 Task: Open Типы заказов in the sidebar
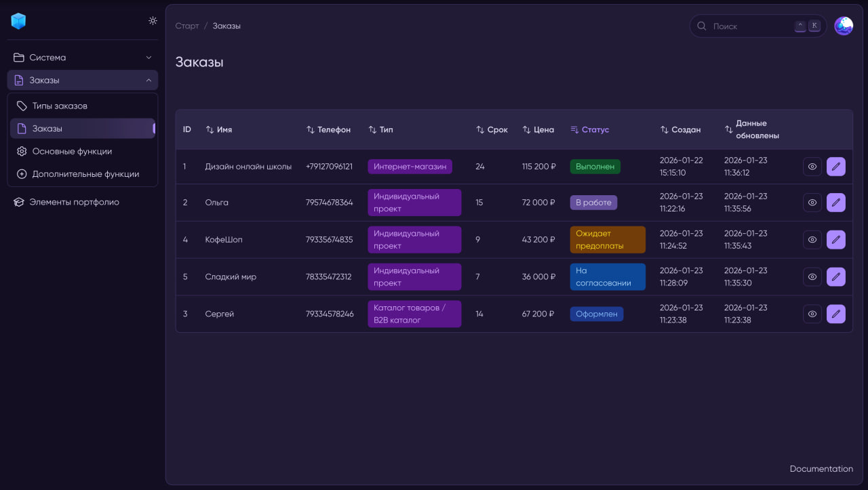coord(60,106)
